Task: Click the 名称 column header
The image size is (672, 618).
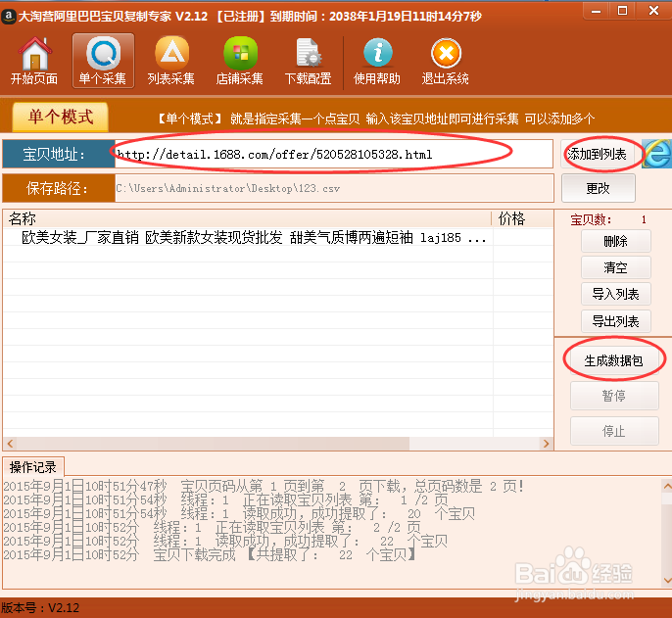Action: pyautogui.click(x=247, y=218)
